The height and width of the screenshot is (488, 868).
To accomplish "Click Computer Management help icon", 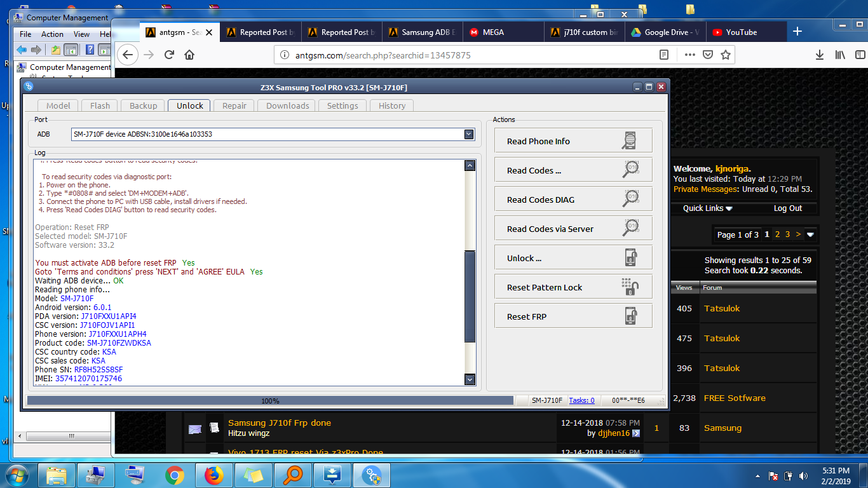I will coord(90,50).
